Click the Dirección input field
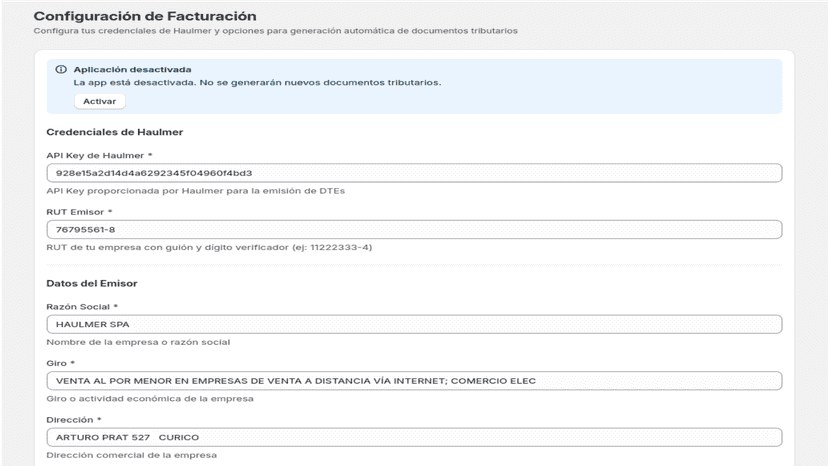828x466 pixels. pos(414,437)
